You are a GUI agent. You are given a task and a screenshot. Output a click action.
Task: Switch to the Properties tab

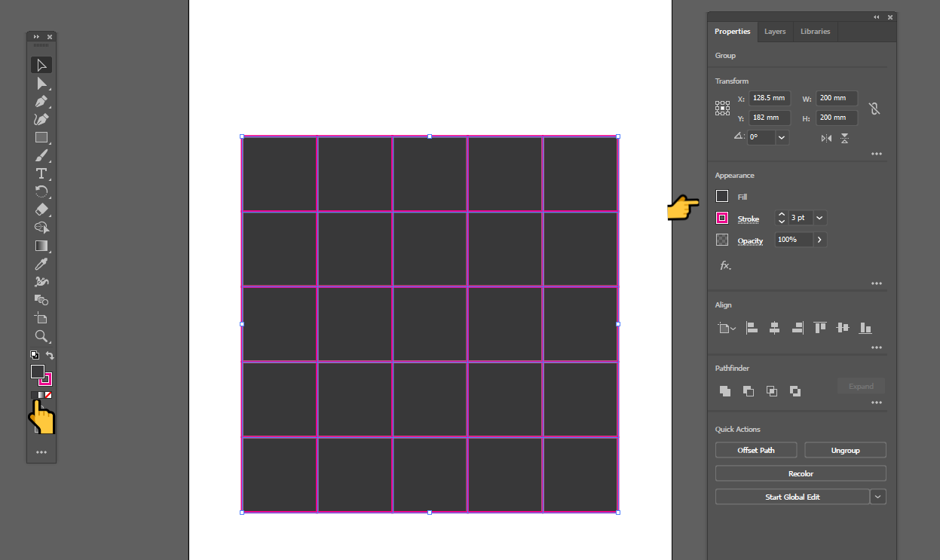733,32
